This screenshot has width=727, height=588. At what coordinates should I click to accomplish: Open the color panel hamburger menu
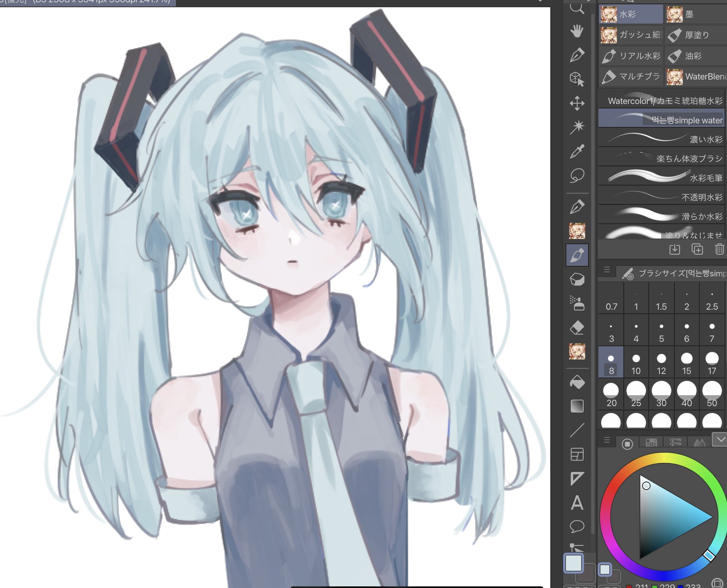(607, 440)
